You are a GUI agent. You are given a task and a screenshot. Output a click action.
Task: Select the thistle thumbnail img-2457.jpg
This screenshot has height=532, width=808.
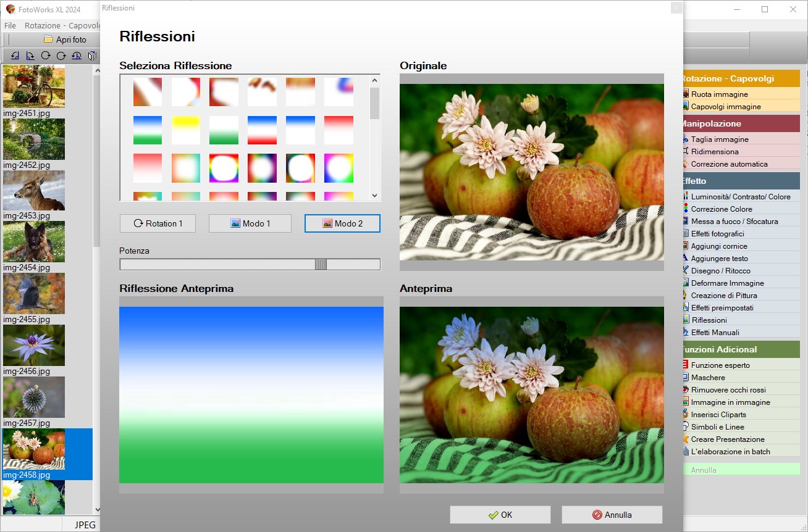tap(34, 398)
